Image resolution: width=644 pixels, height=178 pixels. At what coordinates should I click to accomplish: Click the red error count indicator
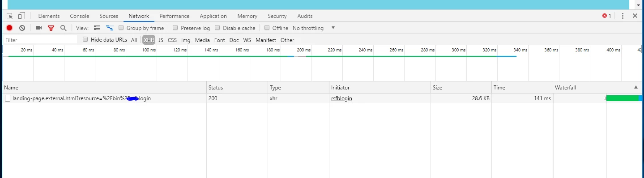pyautogui.click(x=607, y=16)
